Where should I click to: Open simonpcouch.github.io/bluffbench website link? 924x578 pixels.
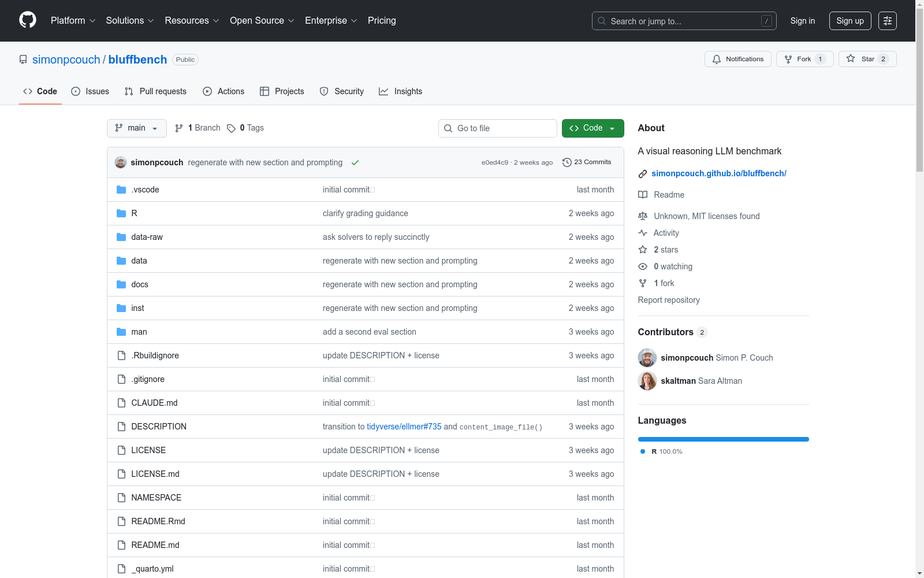(719, 173)
